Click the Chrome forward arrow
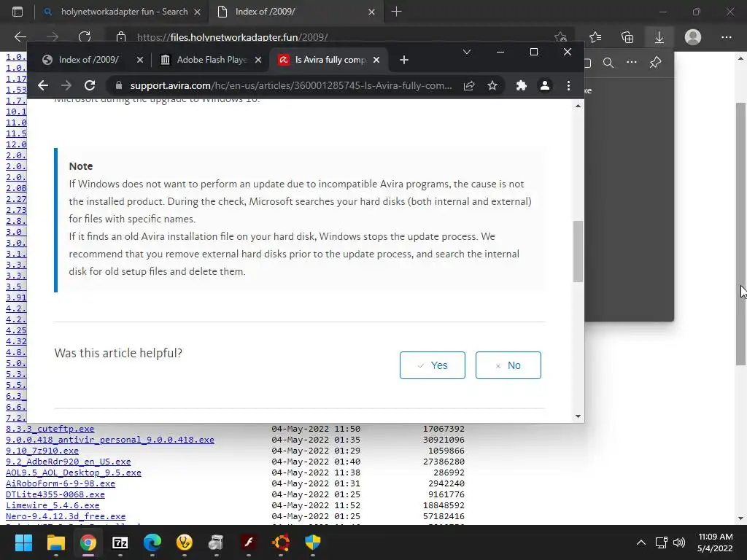 tap(66, 85)
